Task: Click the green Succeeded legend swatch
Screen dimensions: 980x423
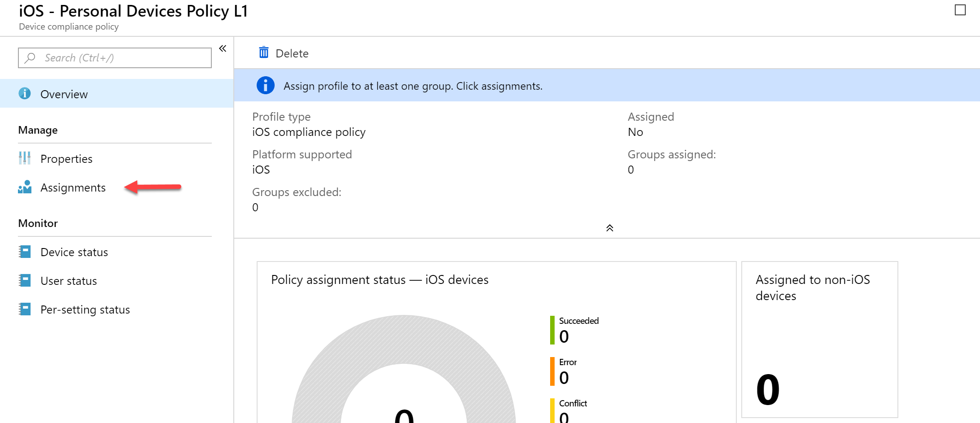Action: (x=552, y=330)
